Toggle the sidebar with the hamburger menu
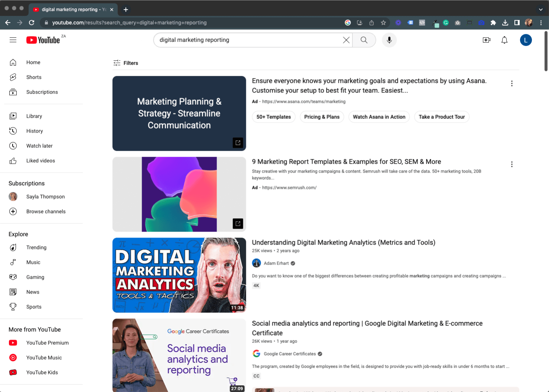 tap(13, 40)
